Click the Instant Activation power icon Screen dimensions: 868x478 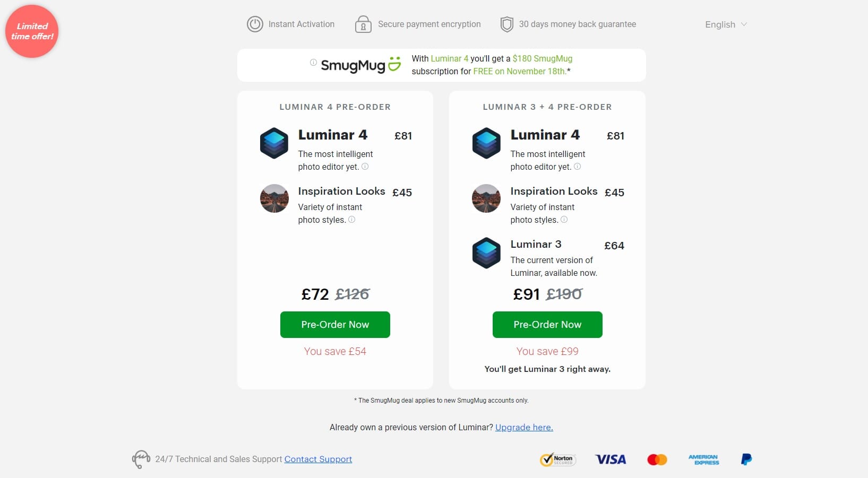tap(255, 24)
